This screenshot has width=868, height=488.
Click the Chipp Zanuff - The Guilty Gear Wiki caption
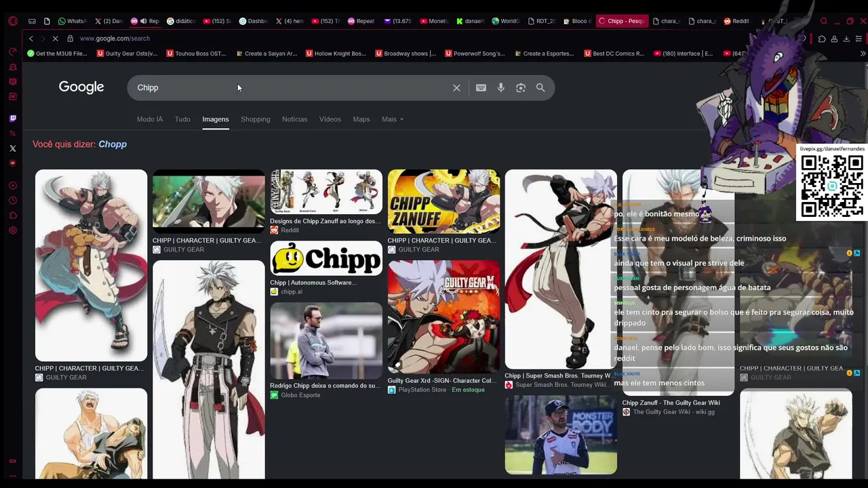[x=671, y=403]
